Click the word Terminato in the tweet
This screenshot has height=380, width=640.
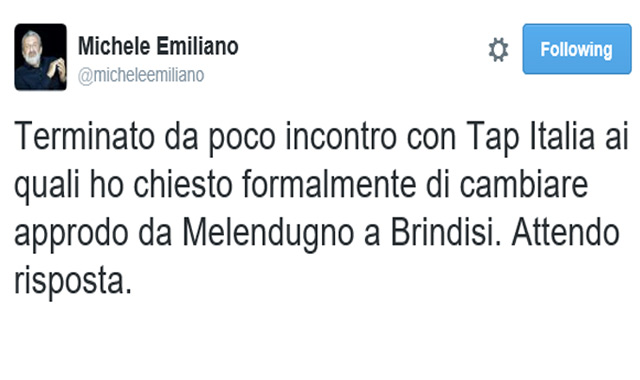[84, 136]
